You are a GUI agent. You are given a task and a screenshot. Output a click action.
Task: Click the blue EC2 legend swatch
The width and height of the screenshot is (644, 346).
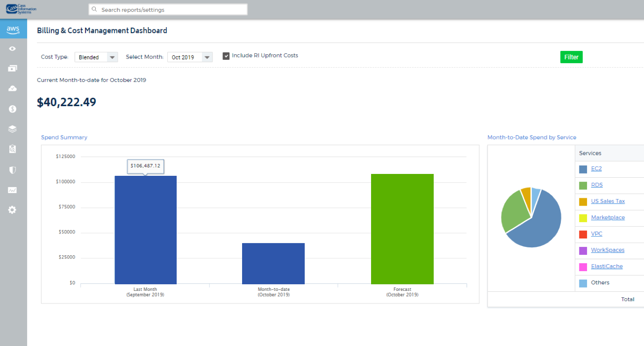(x=583, y=169)
